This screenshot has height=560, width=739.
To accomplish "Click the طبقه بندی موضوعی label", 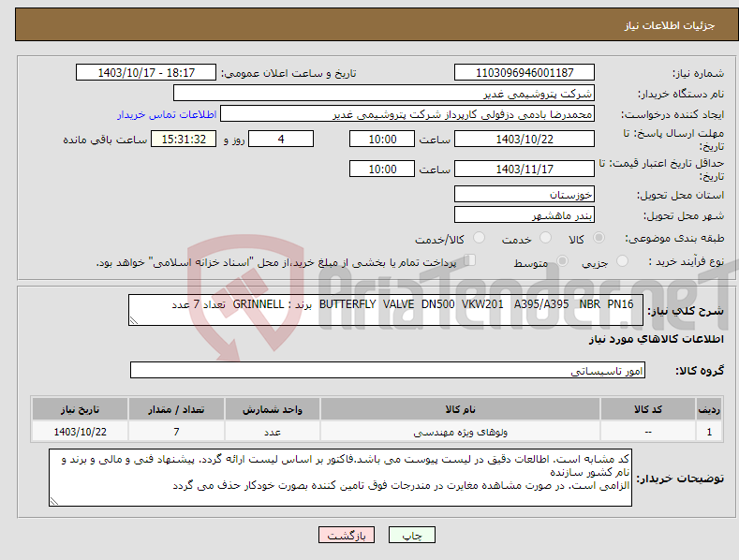I will [x=674, y=238].
